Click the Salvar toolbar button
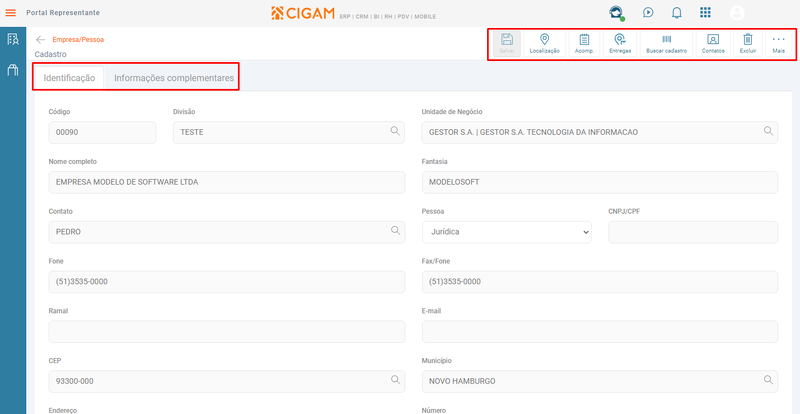This screenshot has height=414, width=800. pyautogui.click(x=507, y=44)
